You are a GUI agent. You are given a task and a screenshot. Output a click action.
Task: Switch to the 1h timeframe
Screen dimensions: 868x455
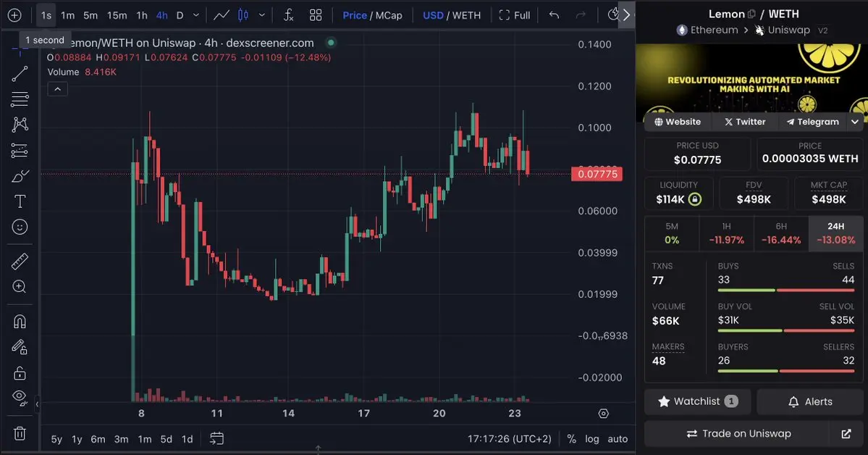143,15
